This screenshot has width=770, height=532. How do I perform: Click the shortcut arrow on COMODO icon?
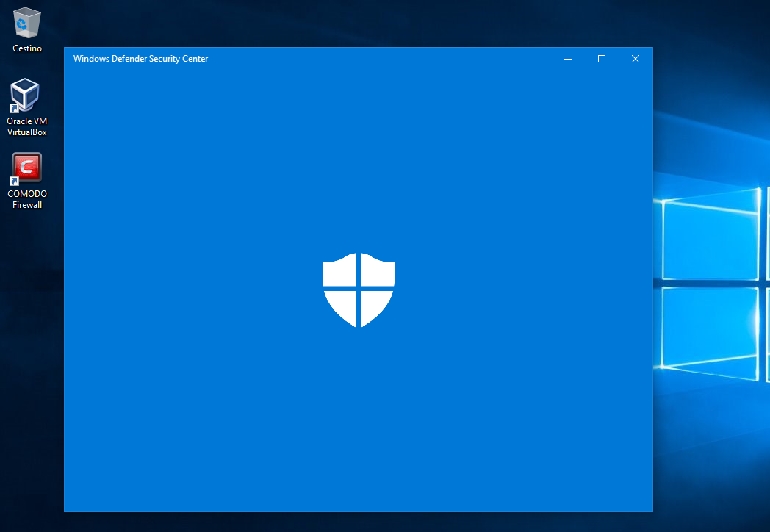(x=13, y=181)
